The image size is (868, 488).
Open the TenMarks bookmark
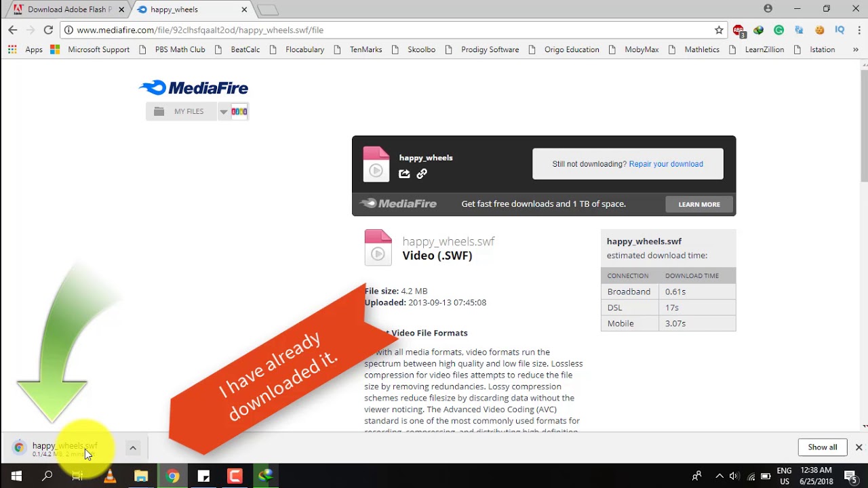(x=357, y=49)
